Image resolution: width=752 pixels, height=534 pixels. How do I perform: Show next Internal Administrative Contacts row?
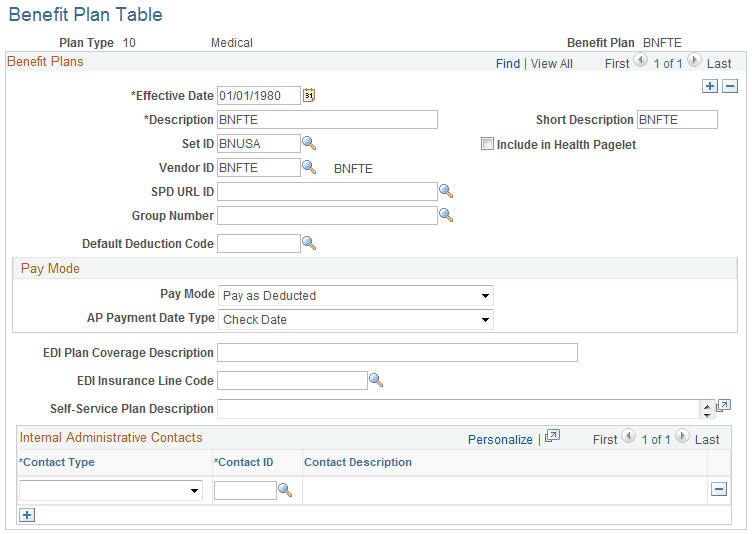coord(682,436)
